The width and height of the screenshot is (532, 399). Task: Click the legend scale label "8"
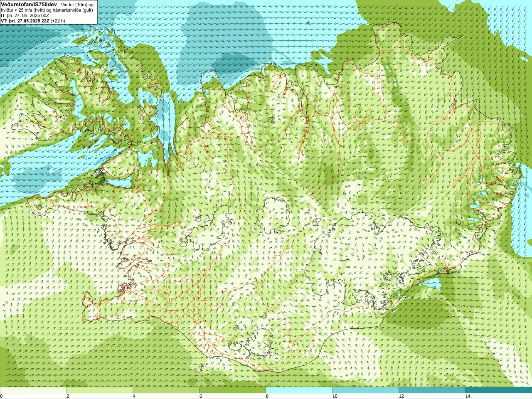[x=267, y=396]
